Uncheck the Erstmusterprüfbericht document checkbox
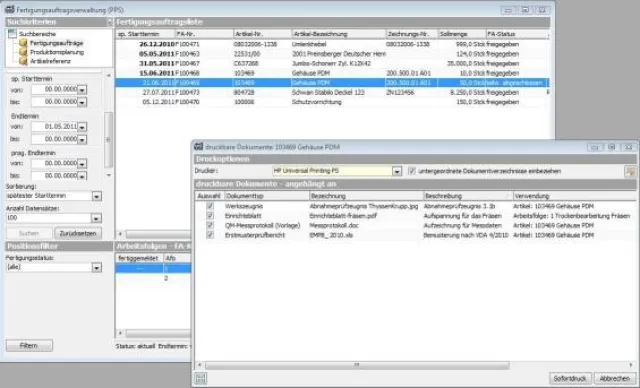Viewport: 640px width, 388px height. tap(210, 235)
